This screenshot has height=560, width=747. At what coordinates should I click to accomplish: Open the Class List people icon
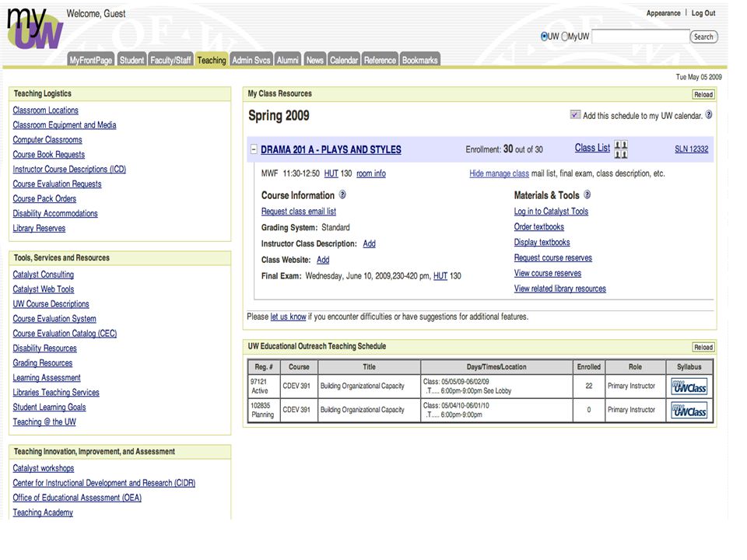click(x=621, y=149)
